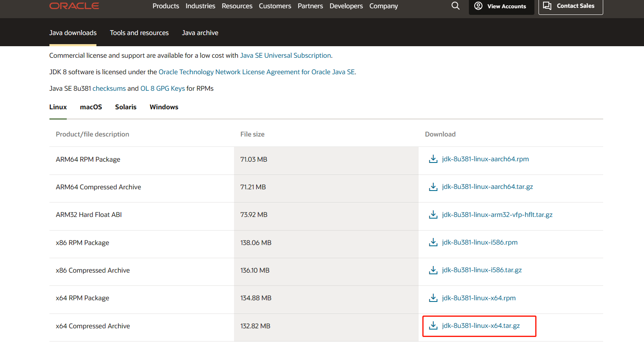Click the 73.92 MB file size cell
The height and width of the screenshot is (351, 644).
[x=326, y=216]
